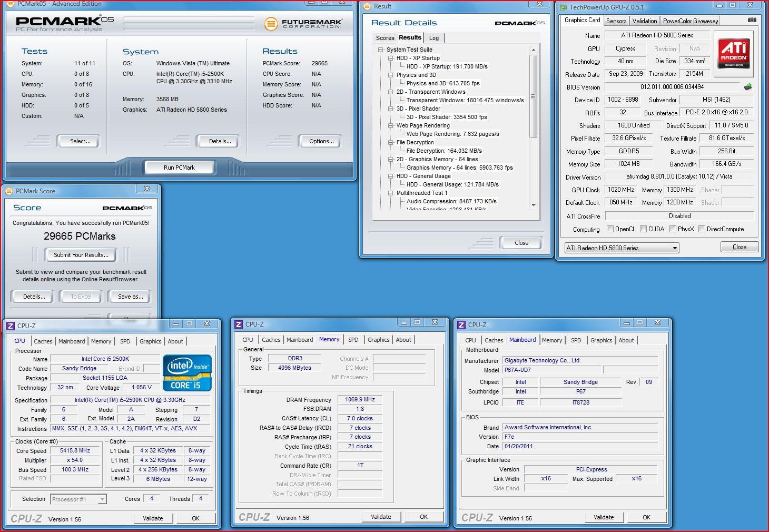
Task: Open Caches tab in CPU-Z CPU window
Action: coord(43,341)
